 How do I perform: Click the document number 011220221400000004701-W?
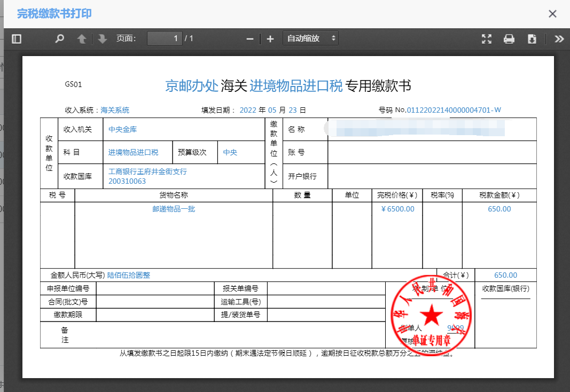click(x=454, y=109)
